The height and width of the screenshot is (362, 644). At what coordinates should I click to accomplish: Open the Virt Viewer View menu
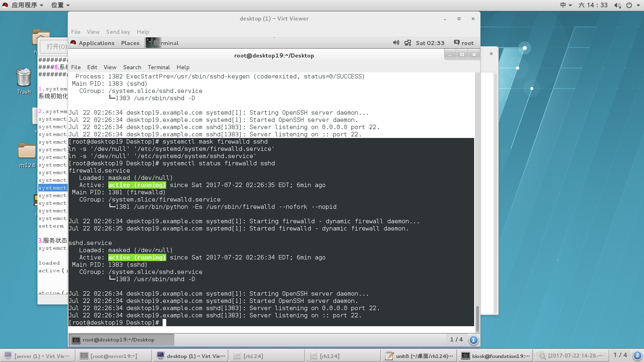click(x=93, y=32)
